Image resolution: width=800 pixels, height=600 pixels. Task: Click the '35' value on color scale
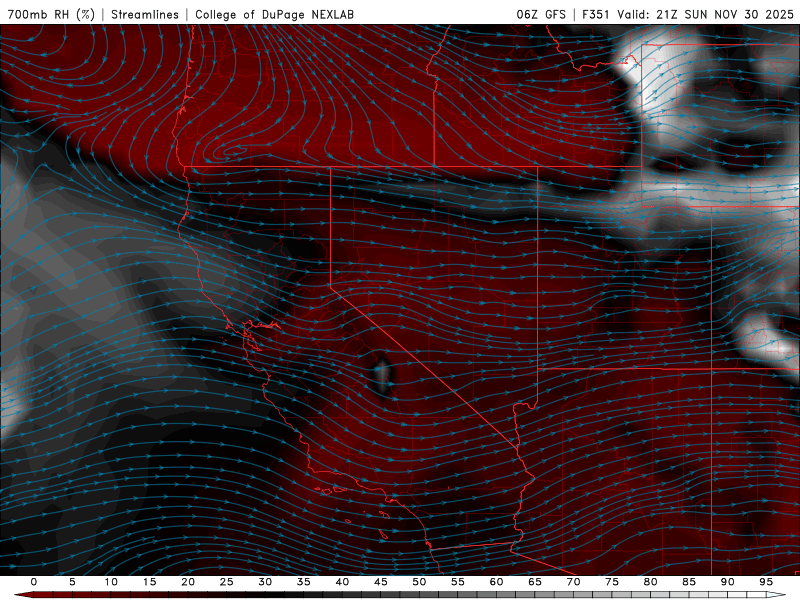(304, 582)
